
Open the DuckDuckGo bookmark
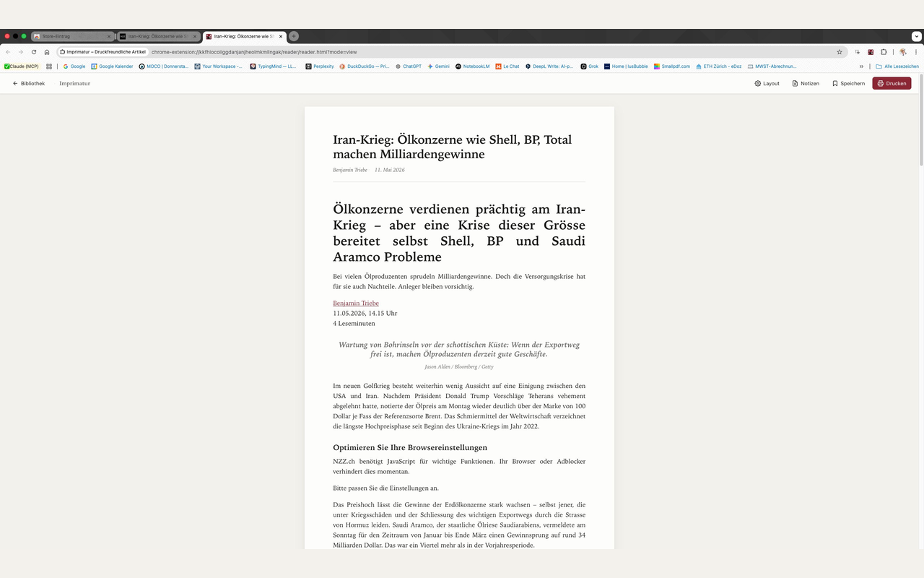365,66
